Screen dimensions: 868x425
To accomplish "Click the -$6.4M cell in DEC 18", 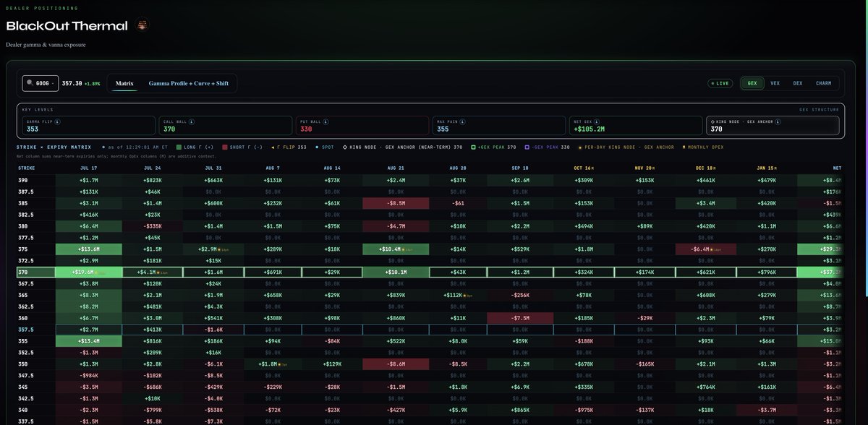I will (x=706, y=249).
